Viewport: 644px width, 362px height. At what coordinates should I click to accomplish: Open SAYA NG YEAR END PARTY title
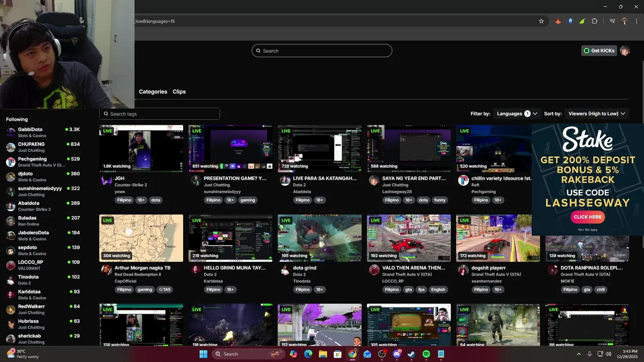coord(414,178)
